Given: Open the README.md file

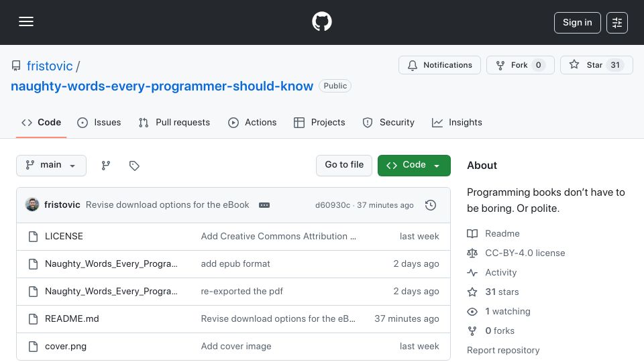Looking at the screenshot, I should 72,319.
